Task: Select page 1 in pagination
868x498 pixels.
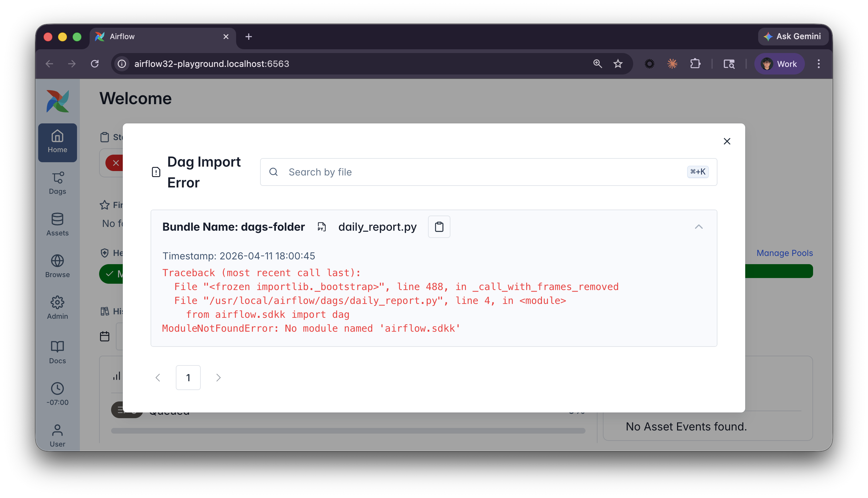Action: tap(188, 378)
